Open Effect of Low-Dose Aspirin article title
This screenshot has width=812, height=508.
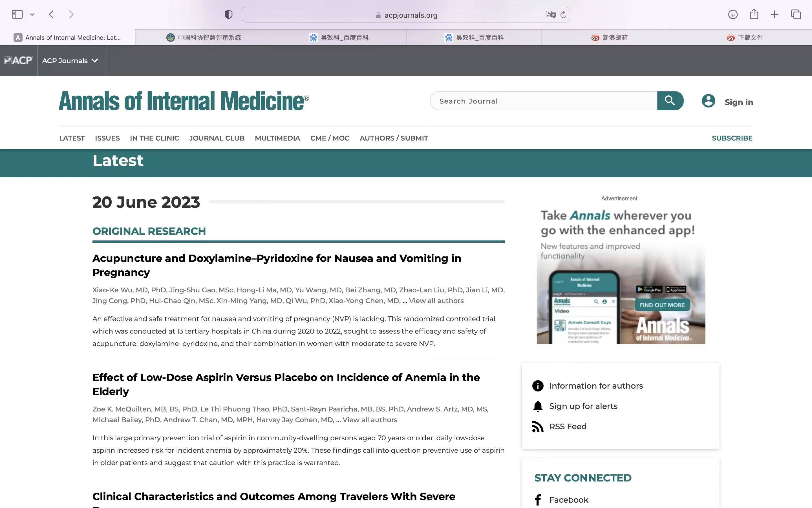(x=286, y=384)
